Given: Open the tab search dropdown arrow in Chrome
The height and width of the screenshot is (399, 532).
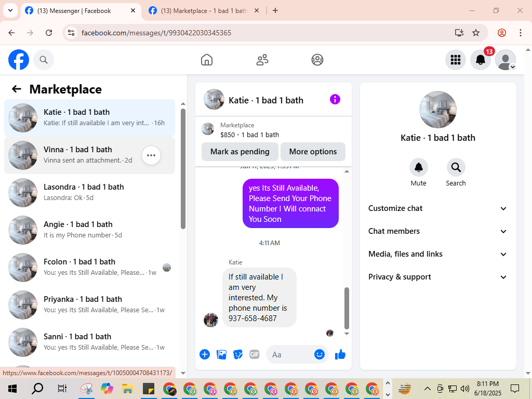Looking at the screenshot, I should (x=10, y=10).
